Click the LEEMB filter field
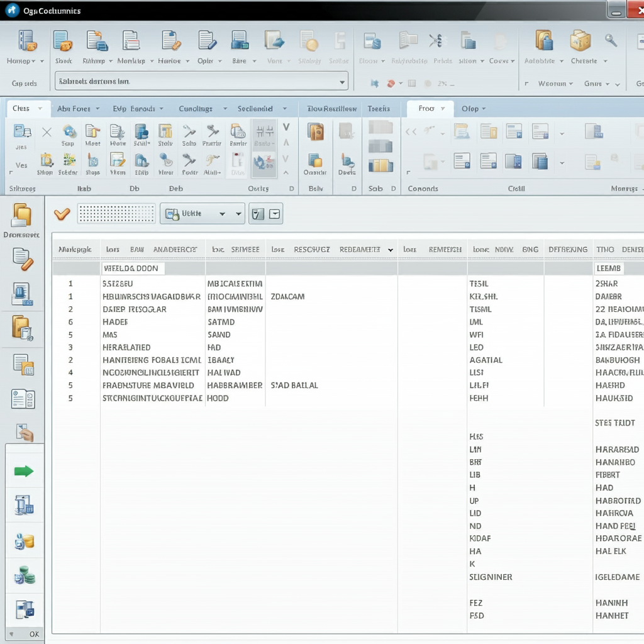The width and height of the screenshot is (644, 644). pos(609,268)
